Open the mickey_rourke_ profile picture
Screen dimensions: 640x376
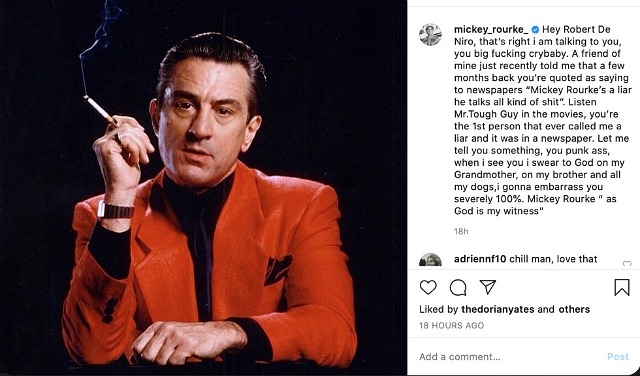point(430,35)
